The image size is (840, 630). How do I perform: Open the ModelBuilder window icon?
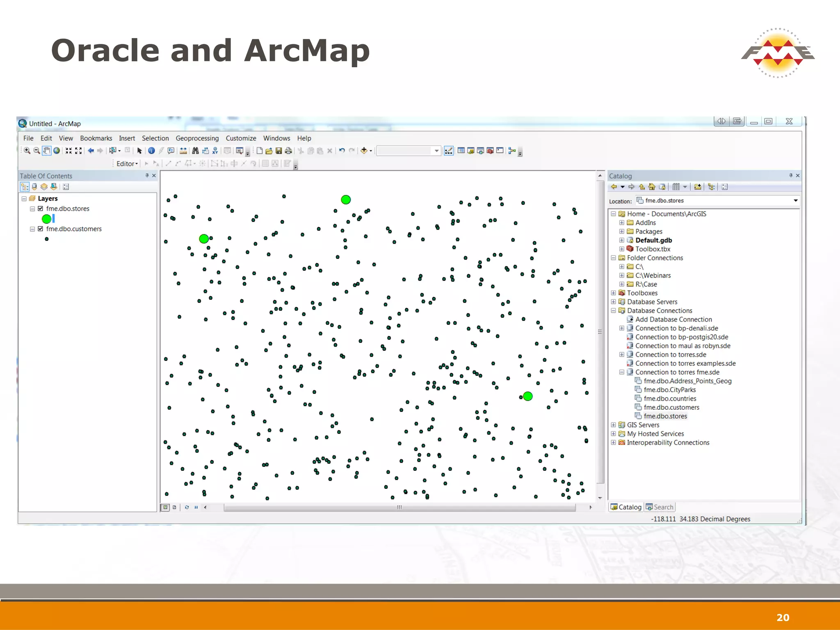click(x=512, y=151)
